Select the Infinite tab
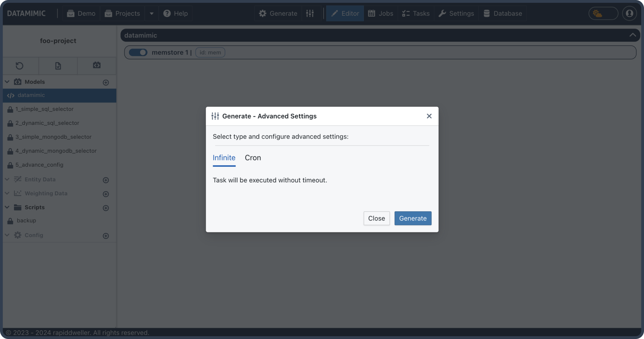The image size is (644, 339). point(224,158)
